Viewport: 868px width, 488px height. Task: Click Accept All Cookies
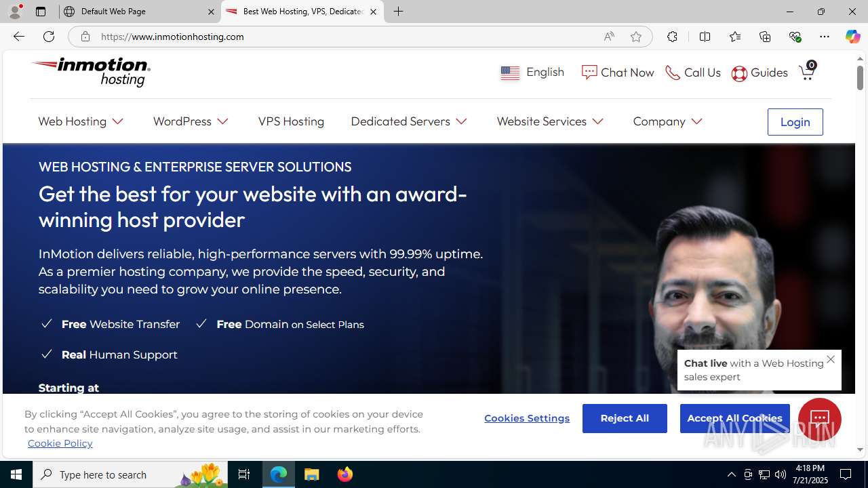pyautogui.click(x=734, y=418)
